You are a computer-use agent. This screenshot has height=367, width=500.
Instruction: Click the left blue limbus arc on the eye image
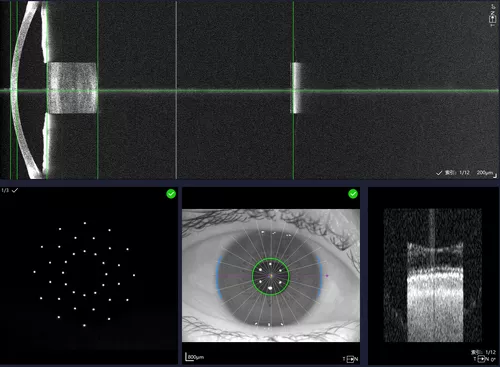[x=218, y=277]
